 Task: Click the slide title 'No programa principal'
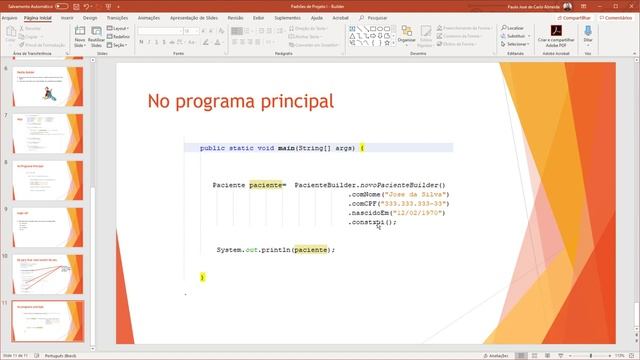click(241, 101)
